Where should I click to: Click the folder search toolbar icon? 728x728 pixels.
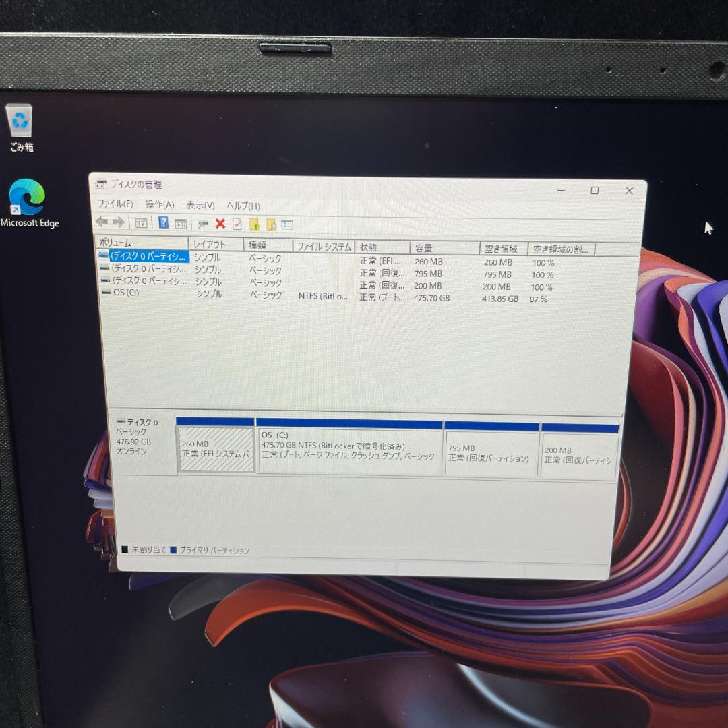pyautogui.click(x=272, y=223)
